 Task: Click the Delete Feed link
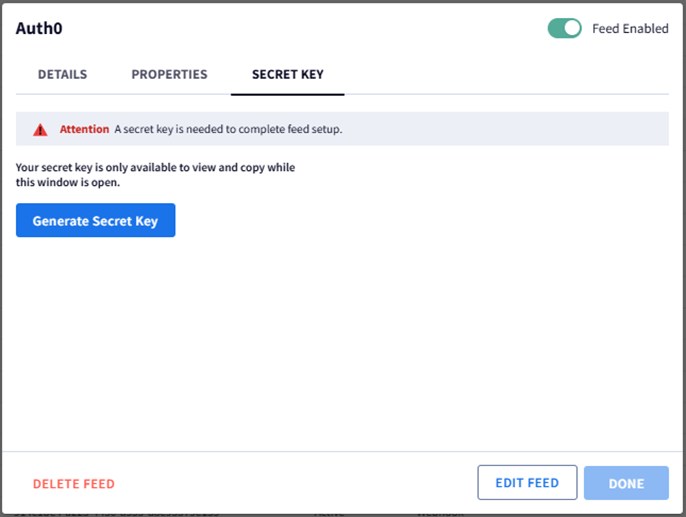coord(74,484)
